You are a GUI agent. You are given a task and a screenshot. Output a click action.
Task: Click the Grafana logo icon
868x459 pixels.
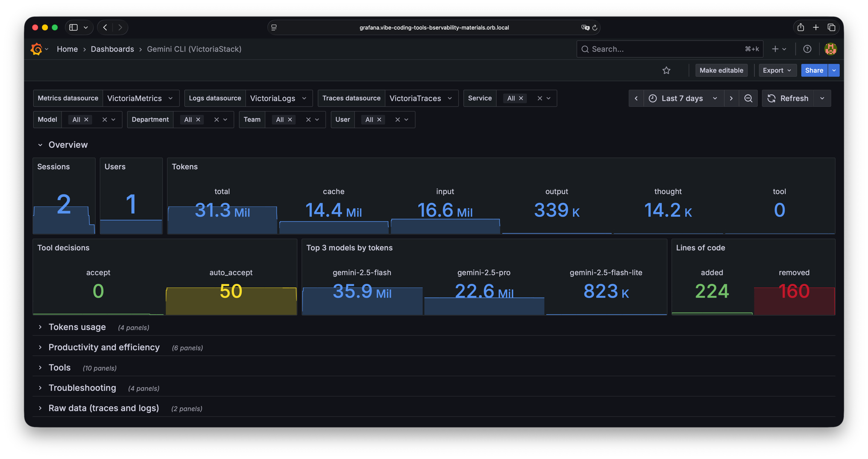pyautogui.click(x=37, y=49)
